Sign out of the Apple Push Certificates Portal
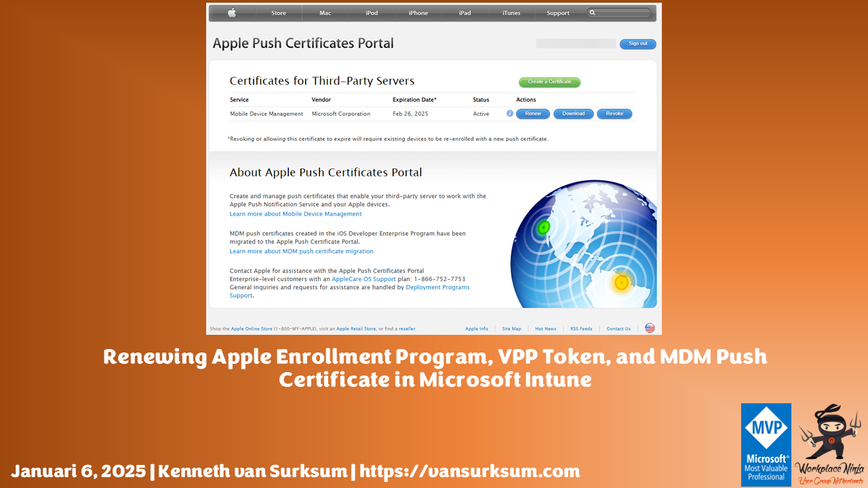868x488 pixels. pos(637,43)
